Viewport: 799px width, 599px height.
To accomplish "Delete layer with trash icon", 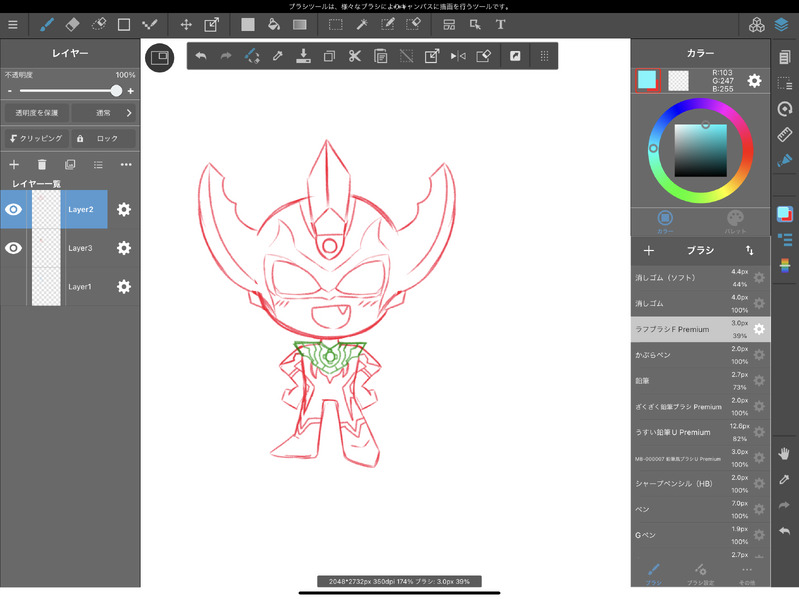I will [42, 165].
